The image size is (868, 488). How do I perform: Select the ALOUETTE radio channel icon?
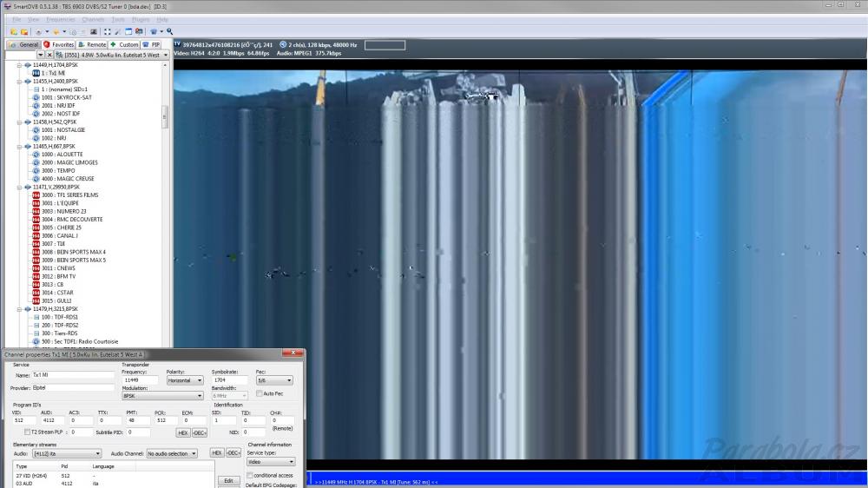(x=36, y=155)
